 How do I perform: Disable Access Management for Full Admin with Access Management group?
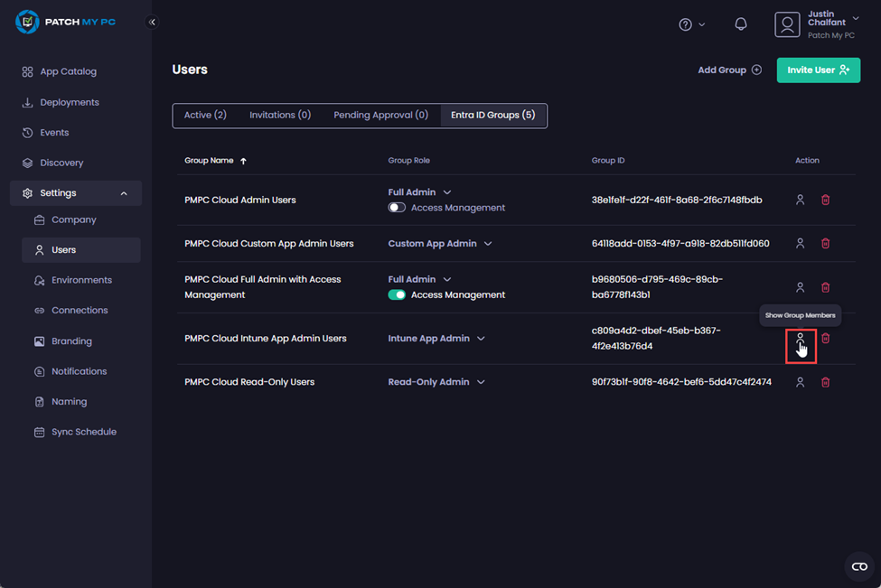tap(397, 294)
